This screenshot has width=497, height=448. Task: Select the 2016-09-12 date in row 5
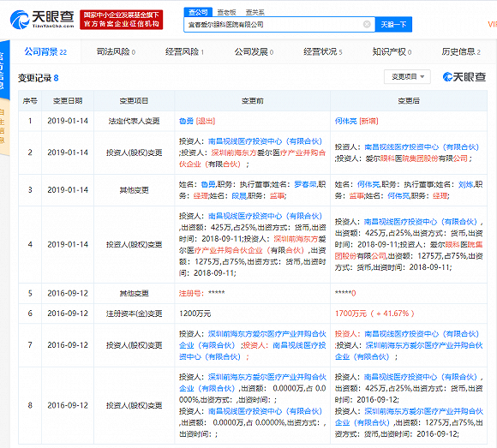[68, 294]
